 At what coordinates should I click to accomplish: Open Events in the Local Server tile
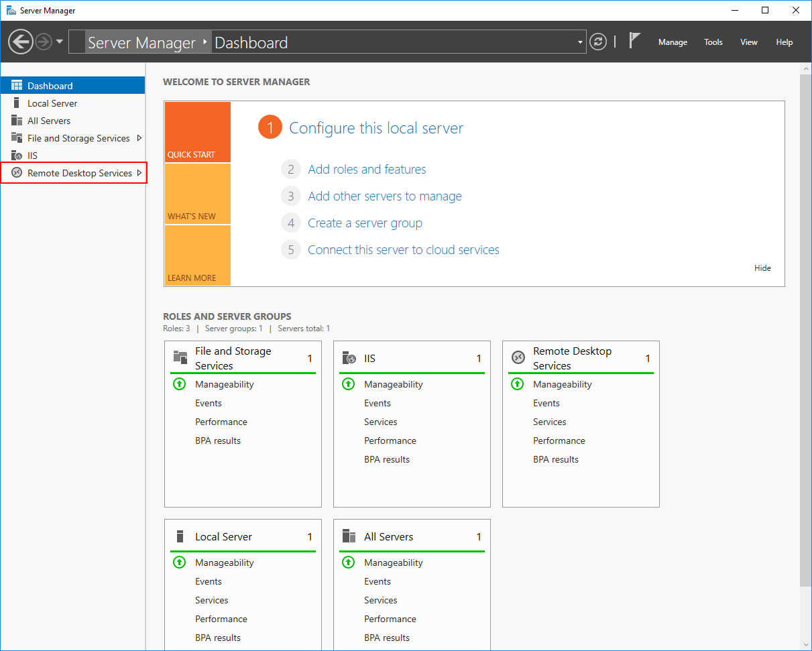pyautogui.click(x=209, y=581)
